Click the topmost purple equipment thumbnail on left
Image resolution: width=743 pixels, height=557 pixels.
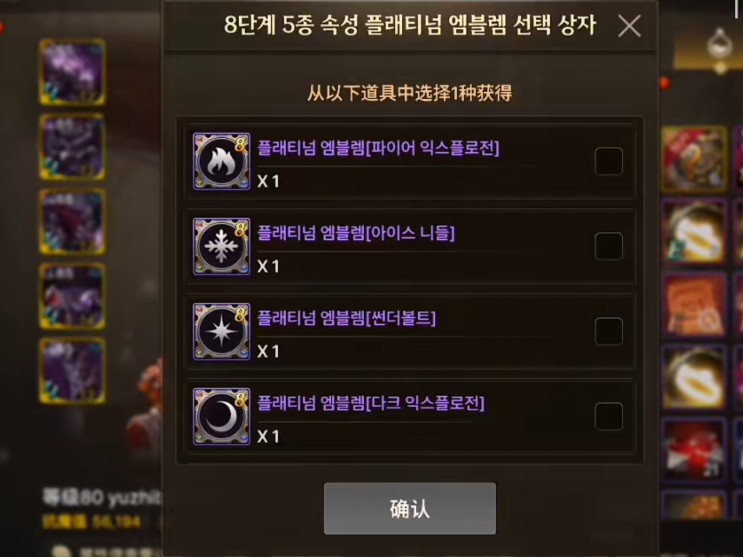[x=72, y=72]
